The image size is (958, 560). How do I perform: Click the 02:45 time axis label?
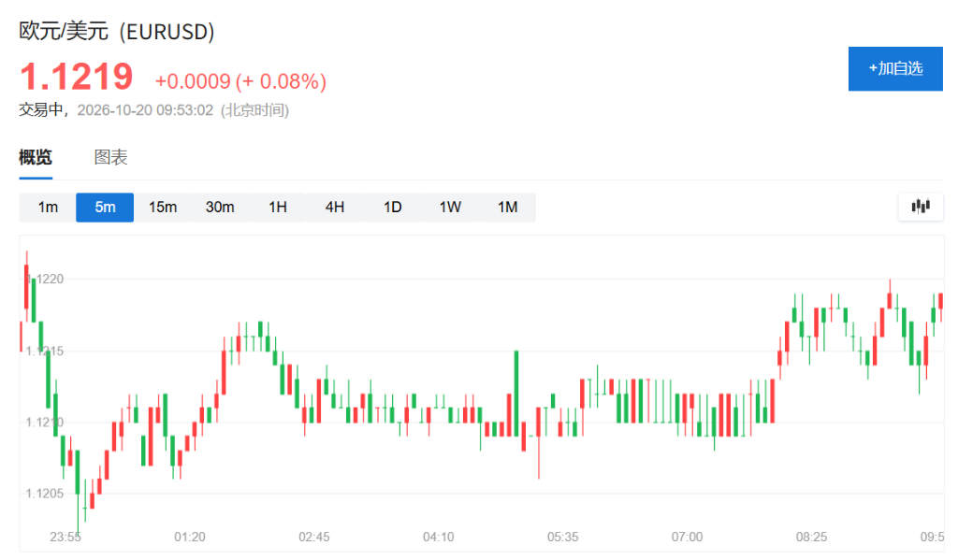tap(314, 537)
